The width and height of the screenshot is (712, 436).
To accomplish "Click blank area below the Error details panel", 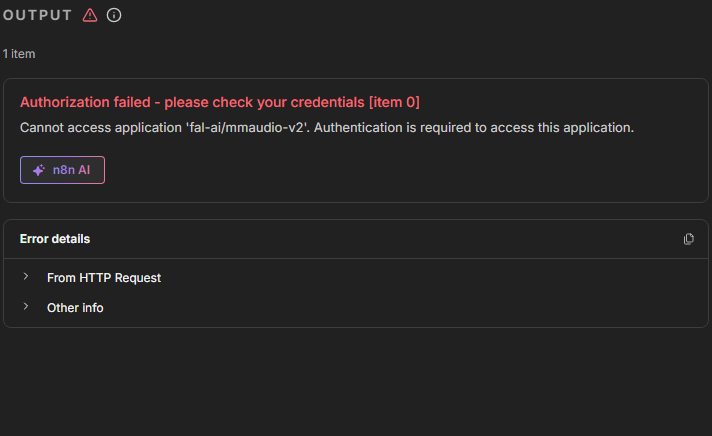I will (x=356, y=385).
